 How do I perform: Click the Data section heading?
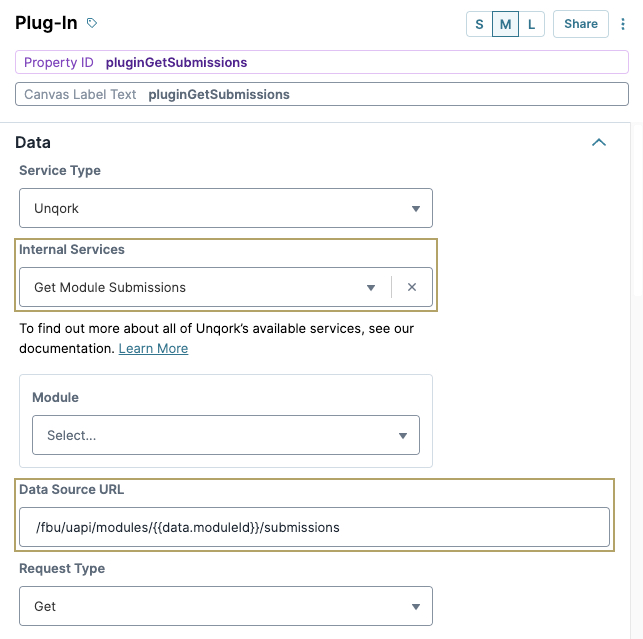point(33,142)
